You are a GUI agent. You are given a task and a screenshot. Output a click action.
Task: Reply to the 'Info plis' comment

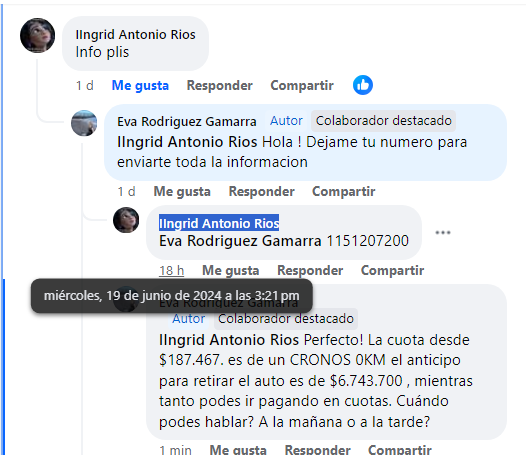(x=220, y=85)
